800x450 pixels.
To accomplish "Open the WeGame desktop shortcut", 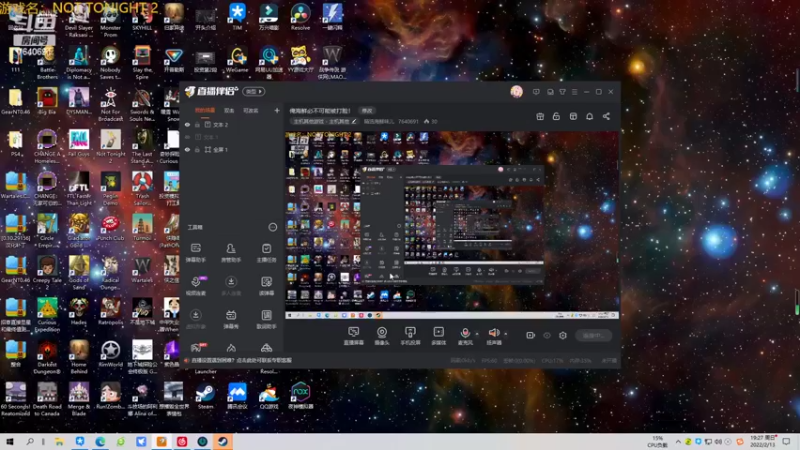I will pos(237,59).
